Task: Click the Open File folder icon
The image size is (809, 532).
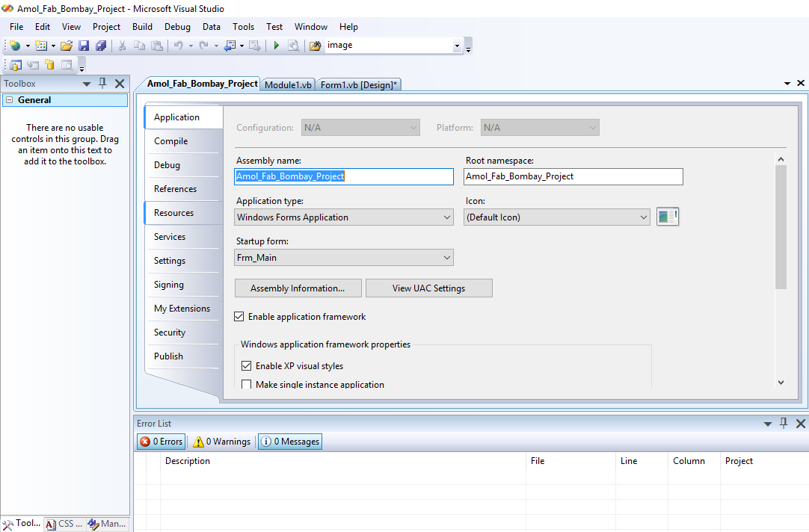Action: (x=67, y=46)
